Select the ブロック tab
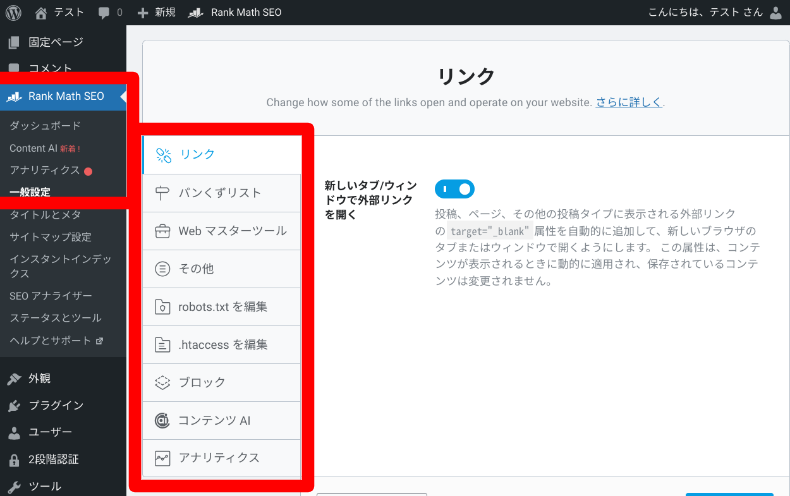Screen dimensions: 790x496 coord(222,382)
